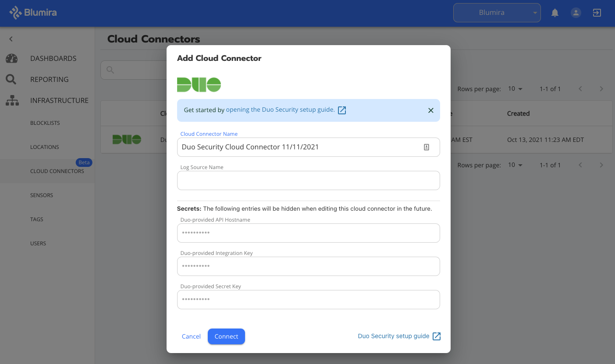This screenshot has width=615, height=364.
Task: Open the notifications bell
Action: click(x=555, y=13)
